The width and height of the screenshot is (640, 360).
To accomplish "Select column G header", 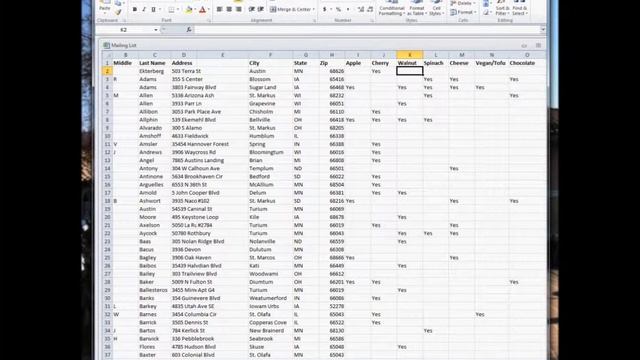I will point(306,55).
